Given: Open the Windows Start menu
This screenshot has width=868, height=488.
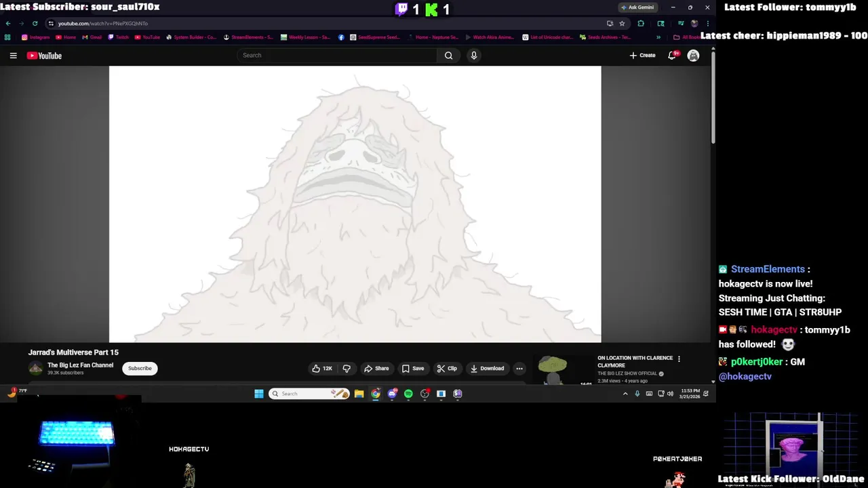Looking at the screenshot, I should tap(258, 394).
